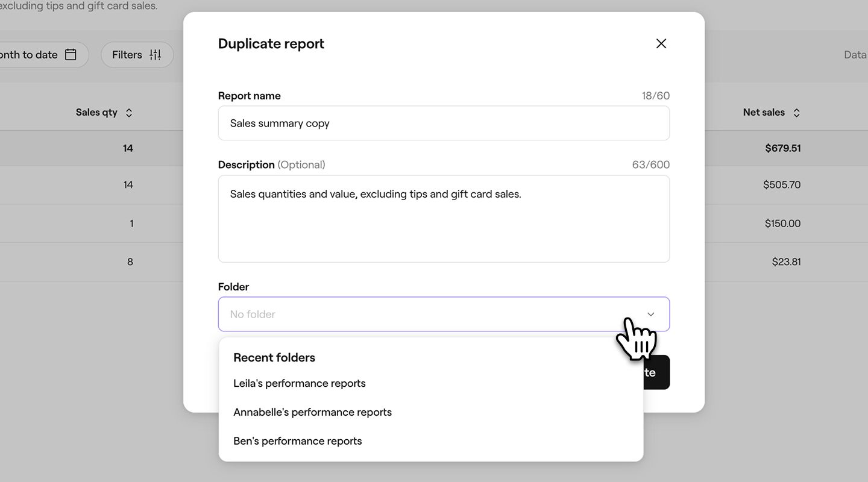Click the No folder placeholder text
868x482 pixels.
point(253,315)
